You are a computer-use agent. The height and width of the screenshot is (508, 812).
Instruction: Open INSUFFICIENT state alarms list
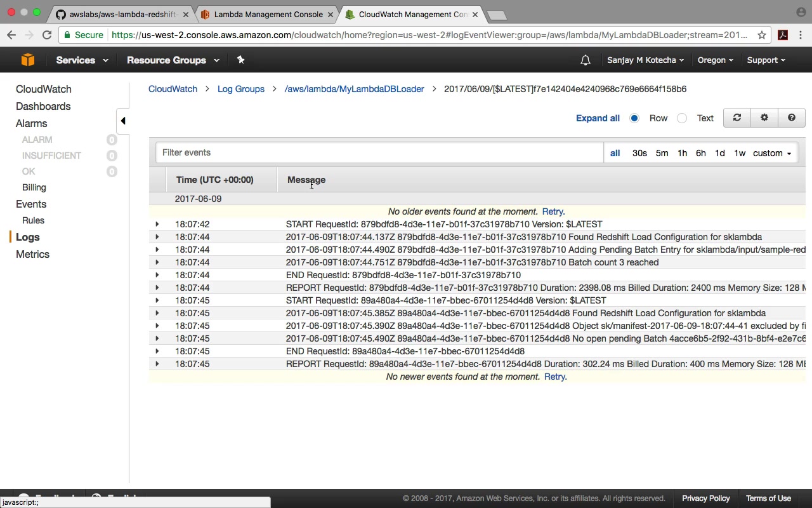51,156
